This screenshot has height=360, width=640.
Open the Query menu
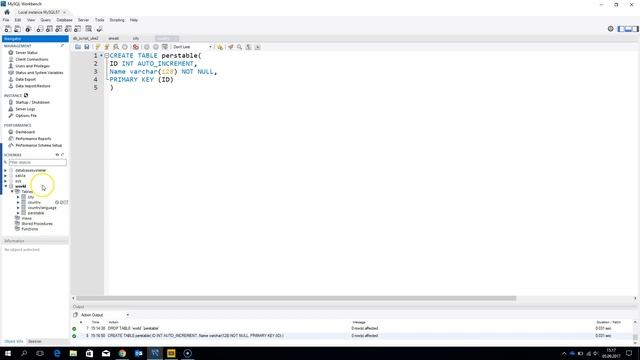46,20
